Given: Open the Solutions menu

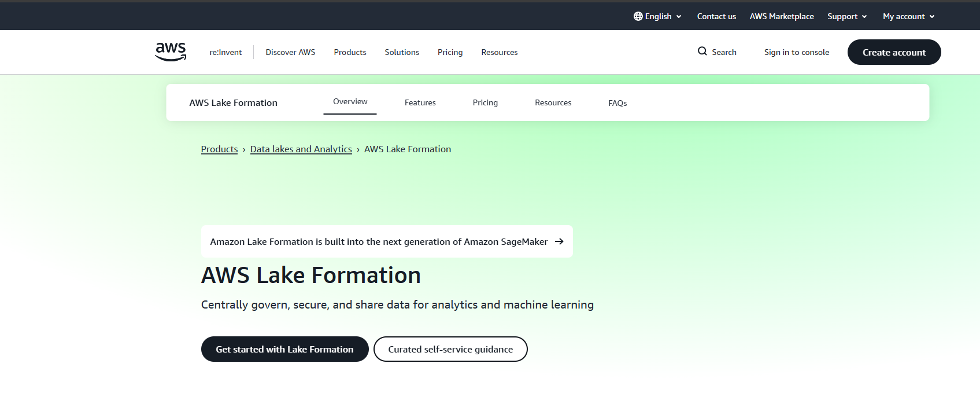Looking at the screenshot, I should (x=402, y=52).
